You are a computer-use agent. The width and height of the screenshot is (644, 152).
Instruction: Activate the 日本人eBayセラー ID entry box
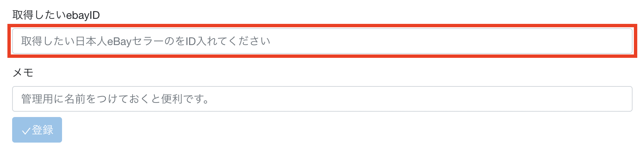pos(322,41)
